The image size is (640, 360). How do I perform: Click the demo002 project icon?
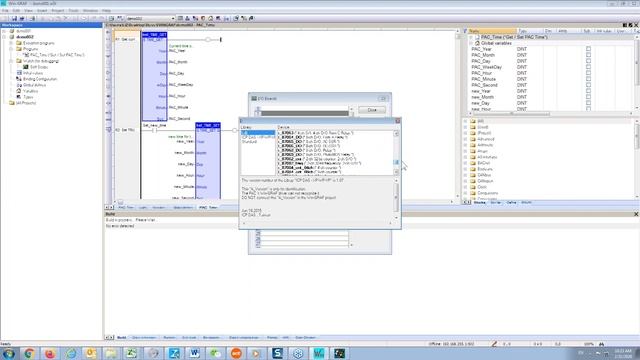(12, 37)
